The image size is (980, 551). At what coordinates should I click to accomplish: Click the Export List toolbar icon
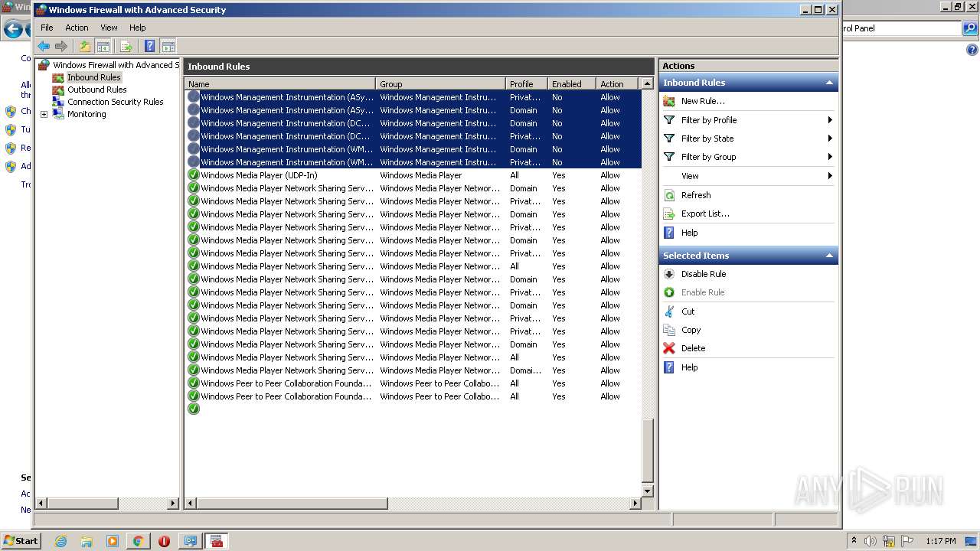(126, 46)
